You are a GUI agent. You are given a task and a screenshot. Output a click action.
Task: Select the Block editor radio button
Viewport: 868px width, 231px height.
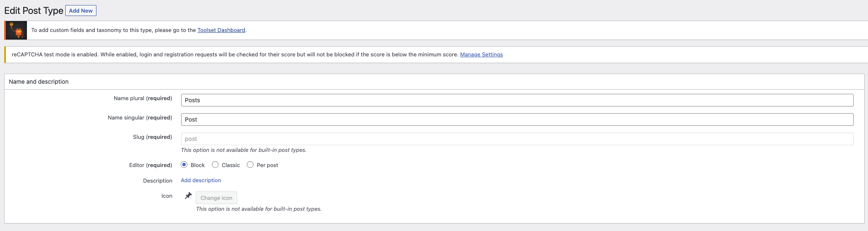184,165
